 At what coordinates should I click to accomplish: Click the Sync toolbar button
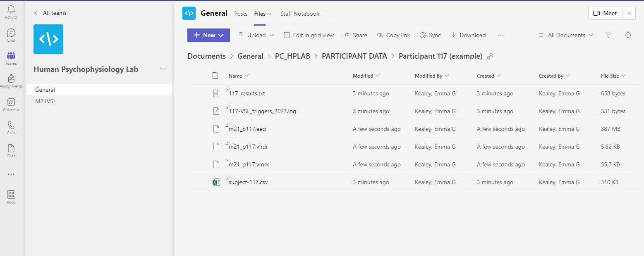click(x=430, y=35)
